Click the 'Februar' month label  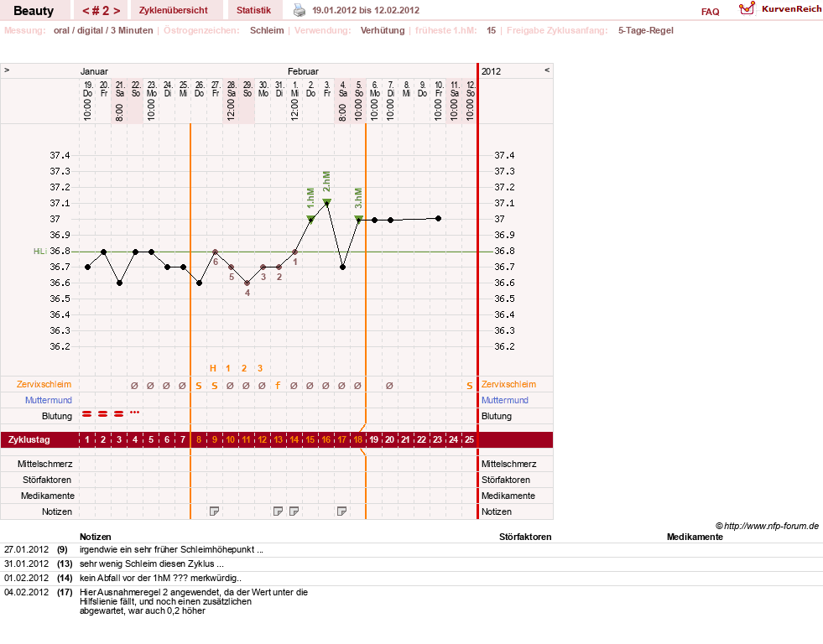(x=303, y=71)
